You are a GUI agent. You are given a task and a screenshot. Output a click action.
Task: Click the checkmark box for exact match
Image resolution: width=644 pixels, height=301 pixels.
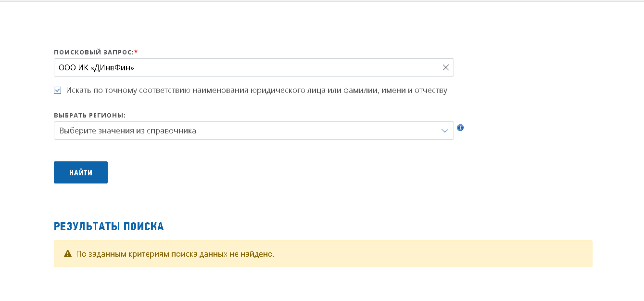click(58, 91)
